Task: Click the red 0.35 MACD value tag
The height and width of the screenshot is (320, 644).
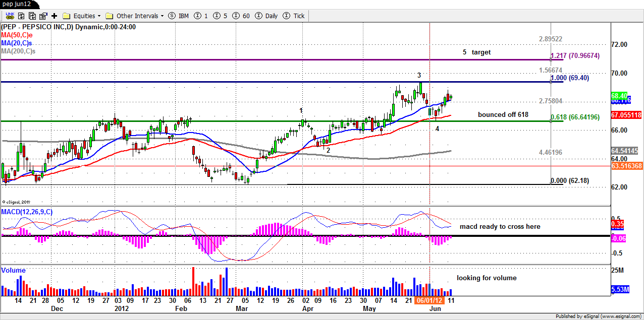Action: pyautogui.click(x=617, y=223)
